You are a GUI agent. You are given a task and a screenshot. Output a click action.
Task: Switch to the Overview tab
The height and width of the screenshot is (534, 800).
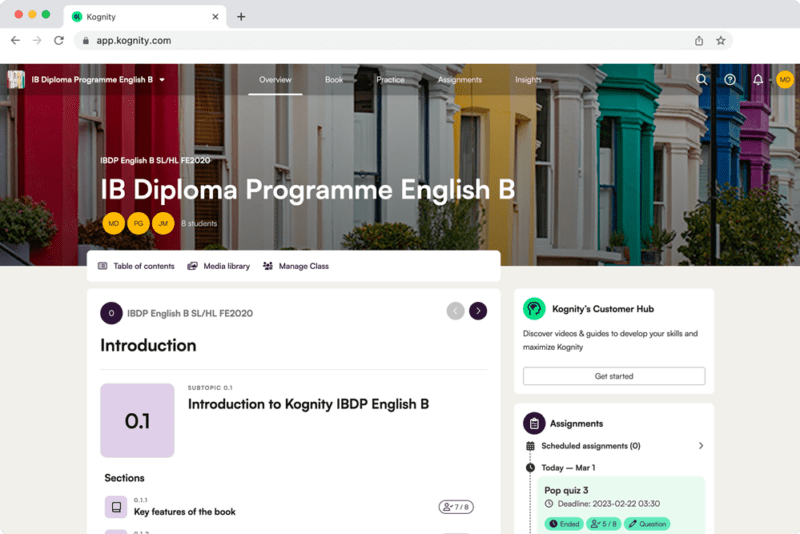(275, 80)
